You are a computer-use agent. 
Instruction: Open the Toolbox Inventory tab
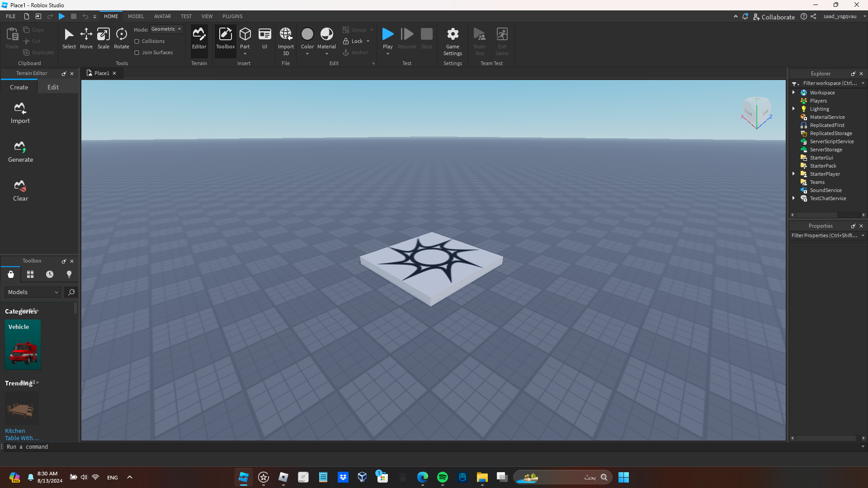tap(30, 274)
